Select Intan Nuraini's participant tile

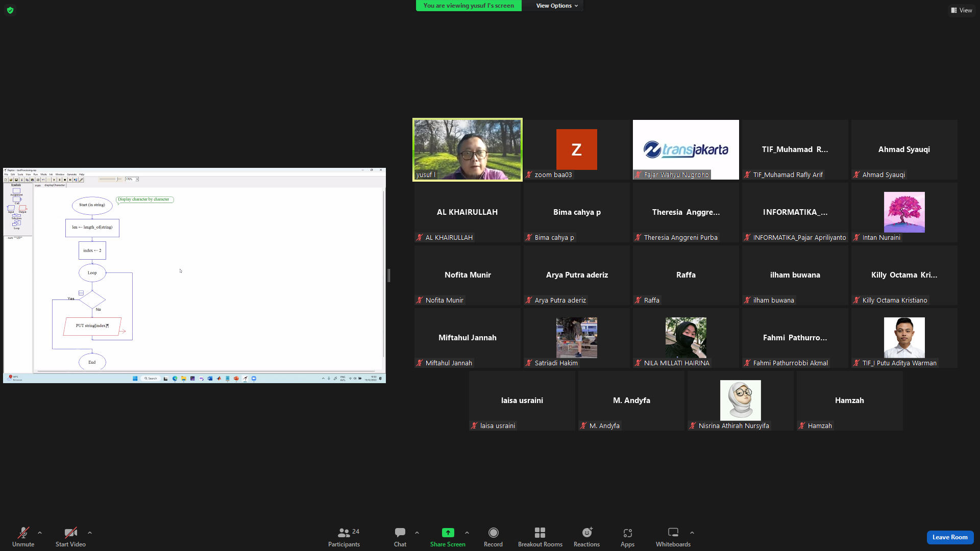[x=904, y=212]
